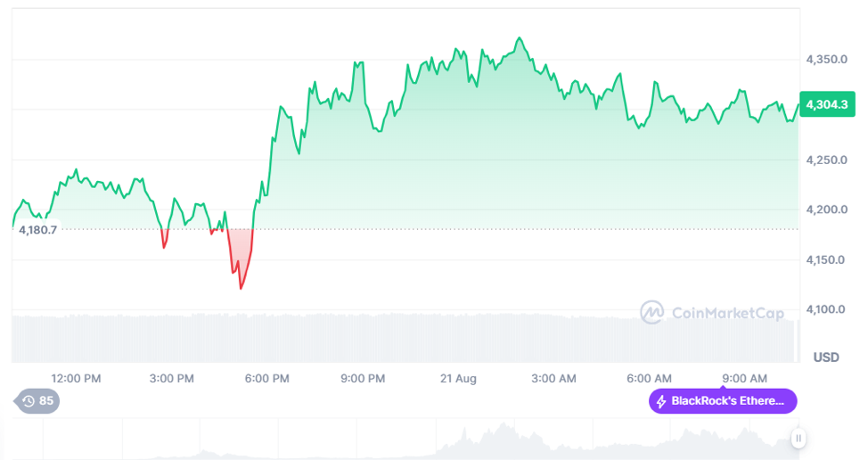The image size is (868, 460).
Task: Click the pause-style handle on the range selector
Action: [x=798, y=438]
